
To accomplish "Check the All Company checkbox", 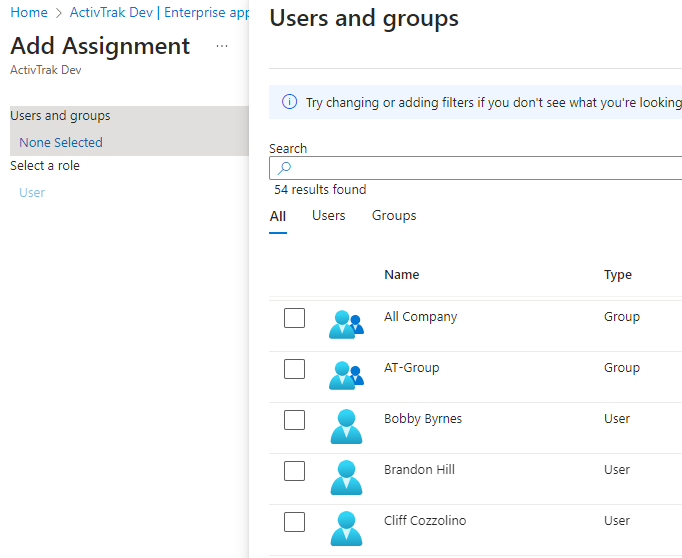I will (294, 318).
